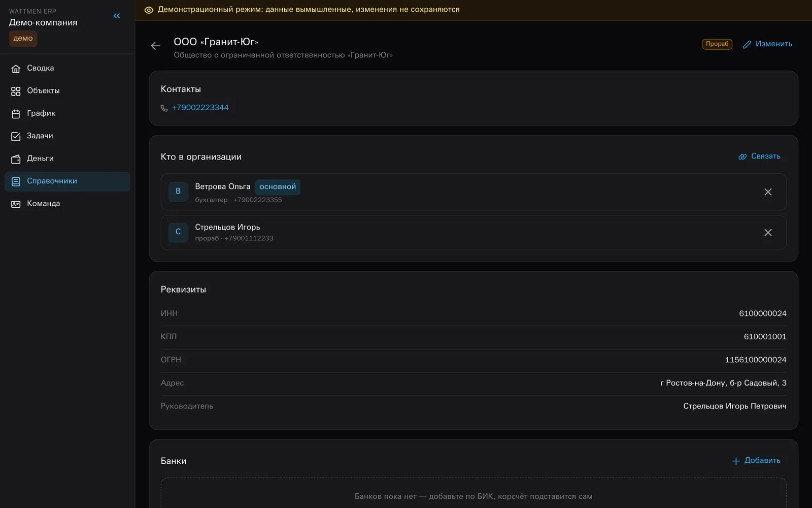Click the link icon beside Связать
The height and width of the screenshot is (508, 812).
click(x=742, y=156)
